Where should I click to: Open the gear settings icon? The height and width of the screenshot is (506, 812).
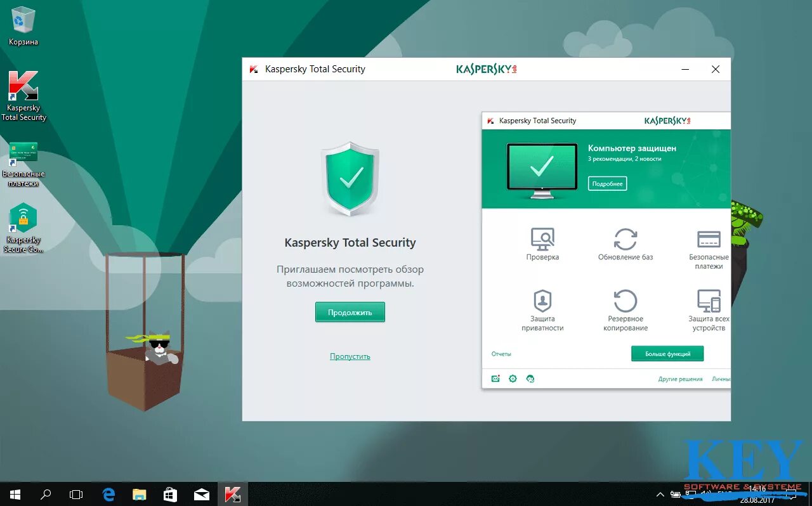[513, 379]
